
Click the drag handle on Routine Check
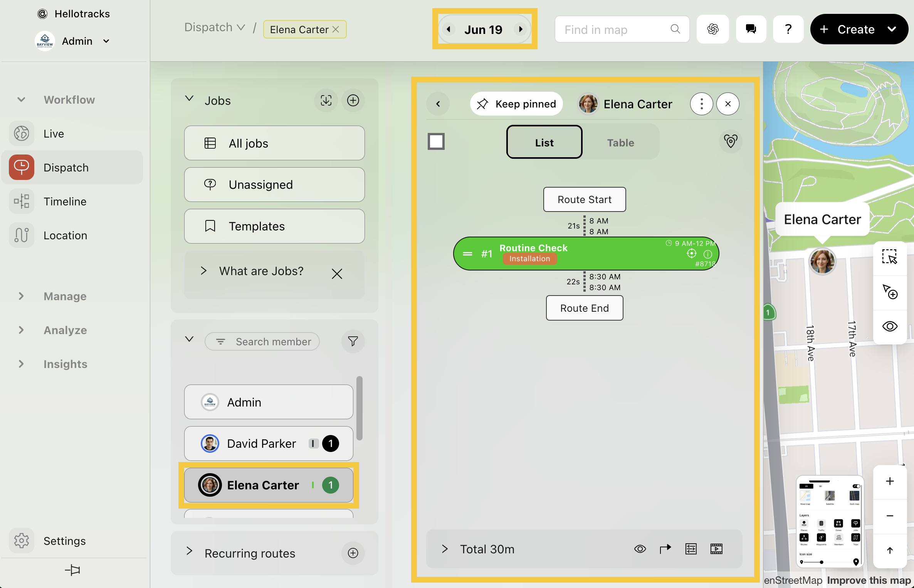467,254
